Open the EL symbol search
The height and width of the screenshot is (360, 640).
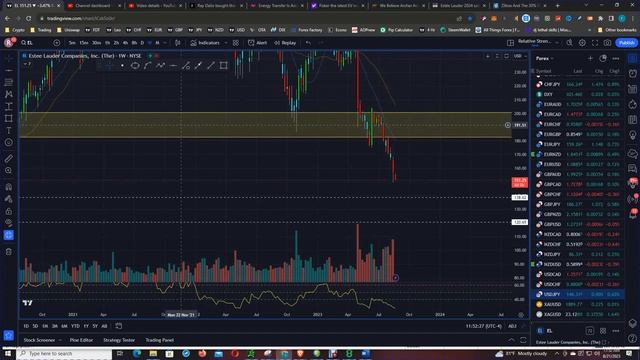27,43
